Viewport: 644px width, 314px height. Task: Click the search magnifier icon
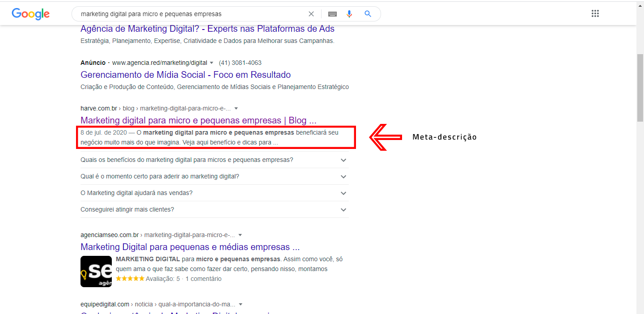[368, 13]
